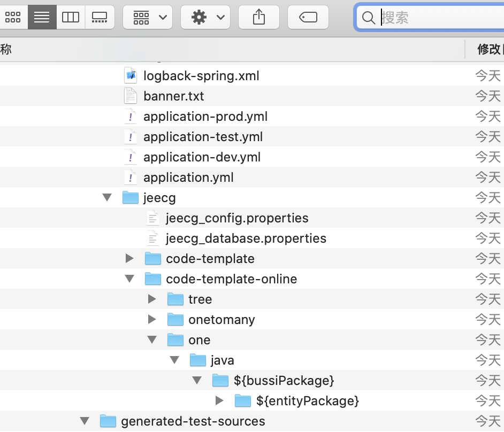Open the gear action menu
The height and width of the screenshot is (432, 504).
(205, 17)
